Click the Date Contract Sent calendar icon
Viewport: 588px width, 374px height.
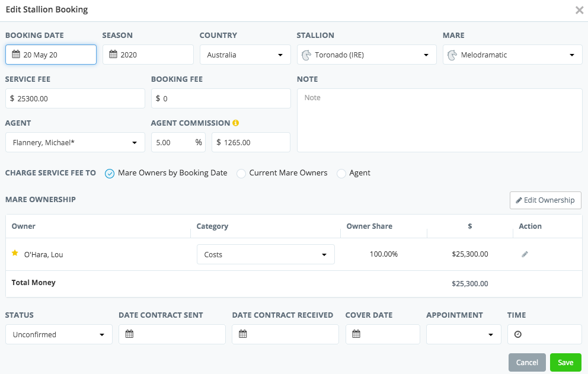129,334
